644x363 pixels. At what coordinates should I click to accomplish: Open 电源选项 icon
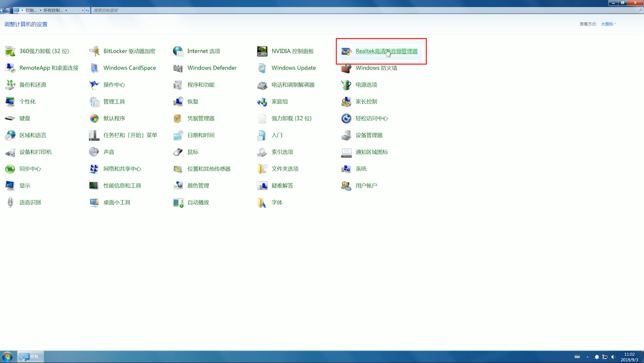tap(346, 85)
